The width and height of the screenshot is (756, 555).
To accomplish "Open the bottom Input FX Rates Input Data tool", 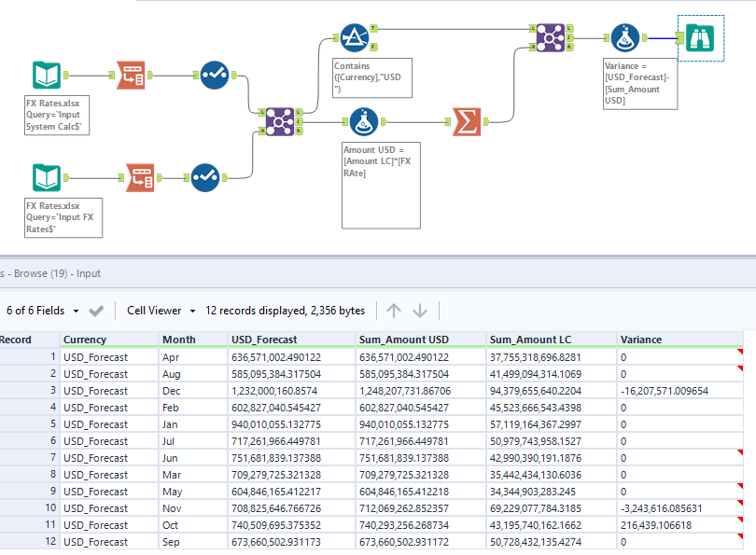I will point(46,179).
